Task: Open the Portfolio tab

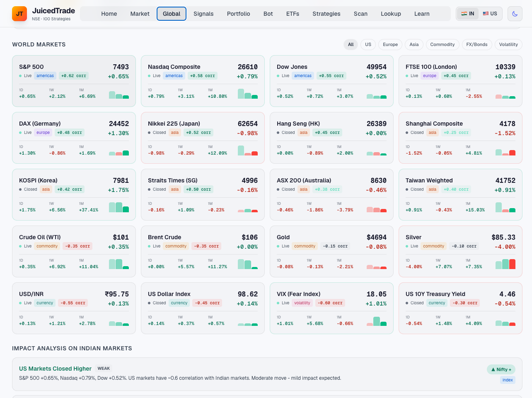Action: point(238,14)
